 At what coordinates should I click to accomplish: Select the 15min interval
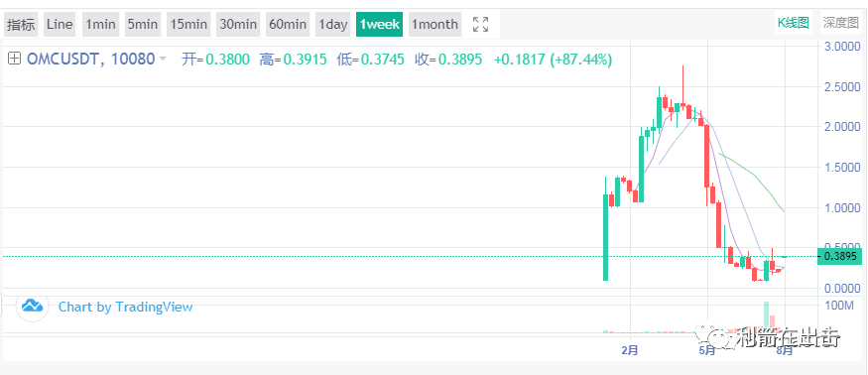tap(188, 25)
